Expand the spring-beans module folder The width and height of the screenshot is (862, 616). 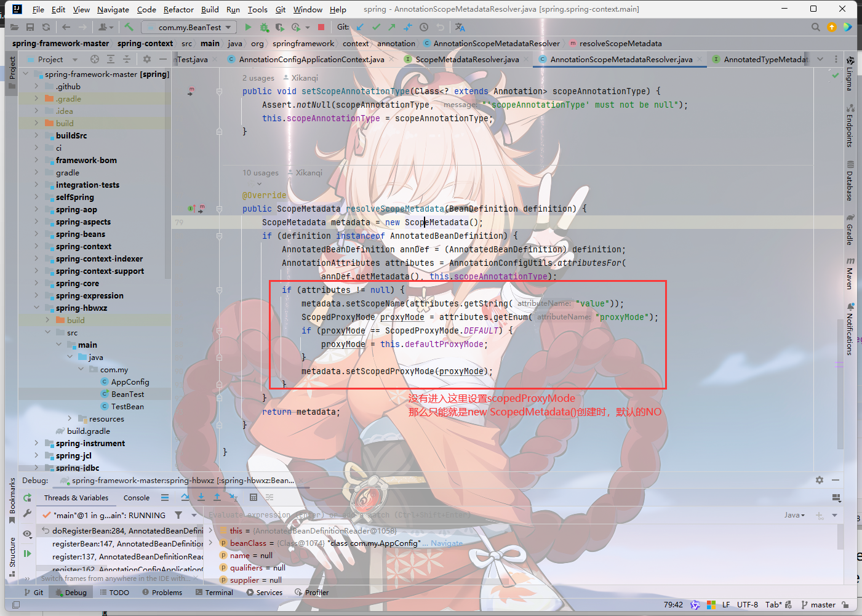36,234
